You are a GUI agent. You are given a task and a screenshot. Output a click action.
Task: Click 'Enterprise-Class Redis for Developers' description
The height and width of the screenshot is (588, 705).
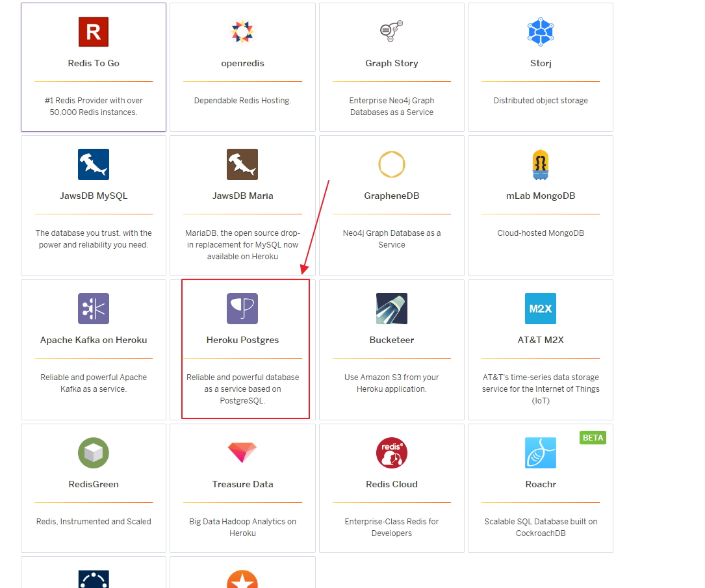pyautogui.click(x=392, y=528)
